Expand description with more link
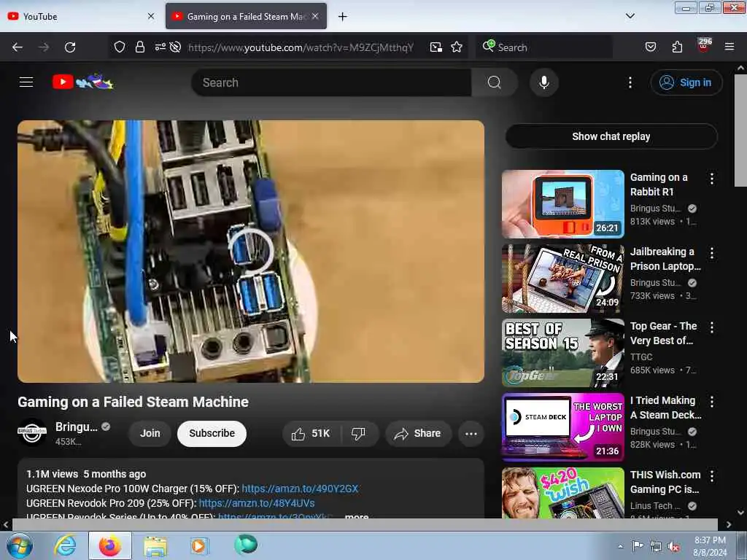The width and height of the screenshot is (747, 560). click(356, 516)
